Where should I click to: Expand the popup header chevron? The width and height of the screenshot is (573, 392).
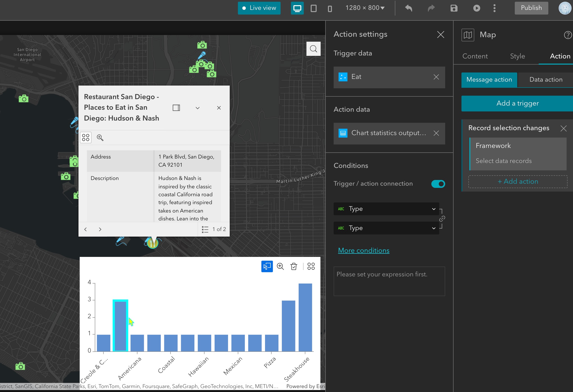pos(197,108)
